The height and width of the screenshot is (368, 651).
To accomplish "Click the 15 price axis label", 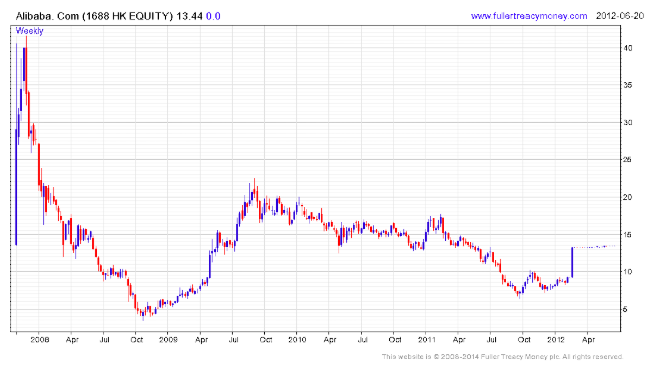I will click(628, 235).
